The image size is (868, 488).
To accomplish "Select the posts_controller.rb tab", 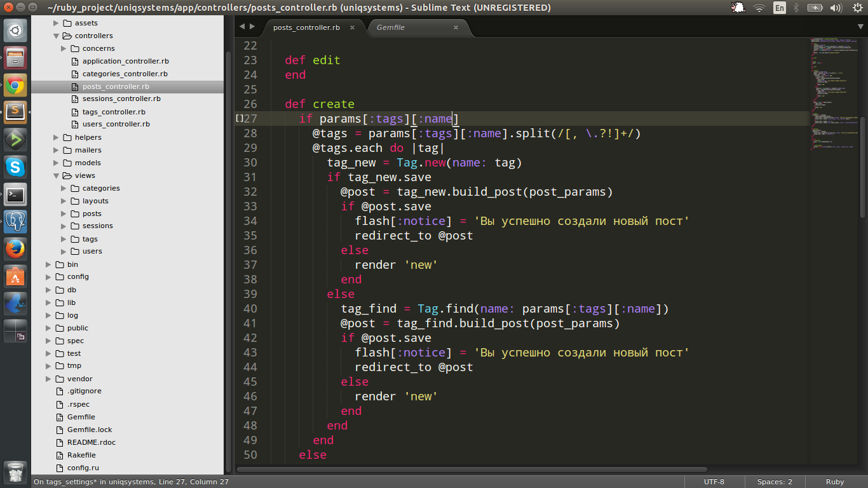I will point(306,27).
